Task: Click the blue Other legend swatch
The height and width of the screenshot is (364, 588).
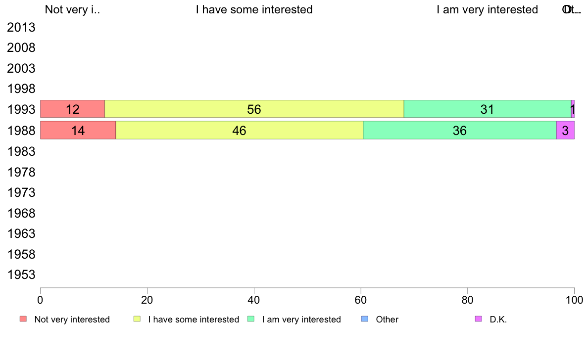Action: click(x=364, y=319)
